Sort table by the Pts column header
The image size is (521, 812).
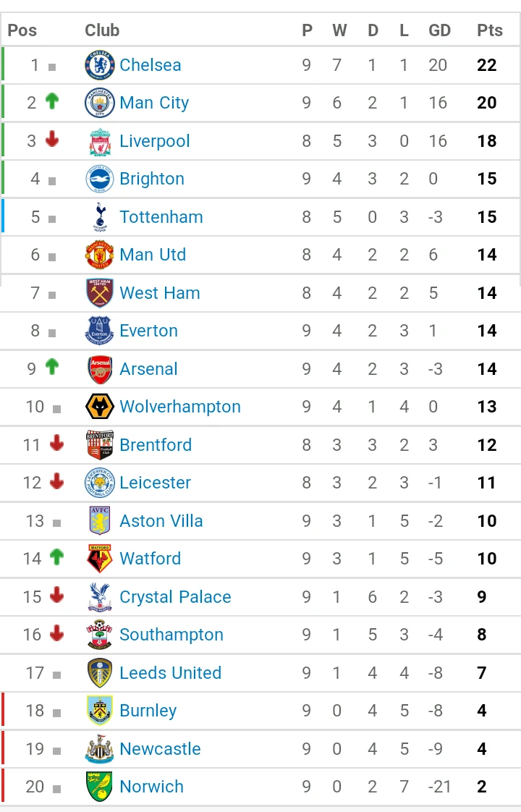point(489,30)
